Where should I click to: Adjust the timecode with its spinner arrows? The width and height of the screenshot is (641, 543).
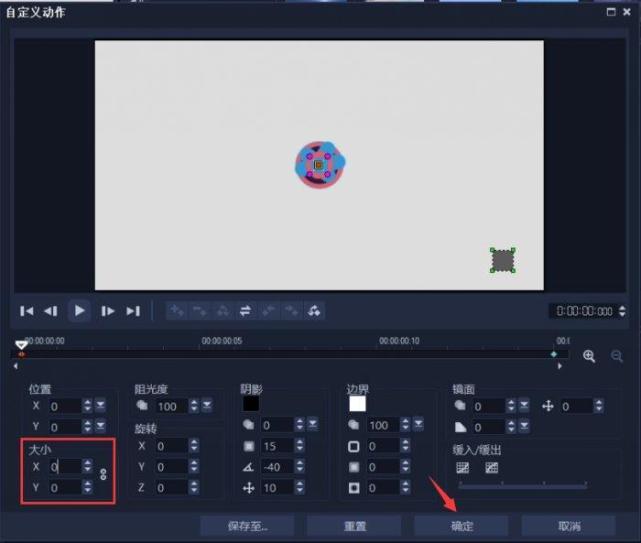tap(622, 311)
